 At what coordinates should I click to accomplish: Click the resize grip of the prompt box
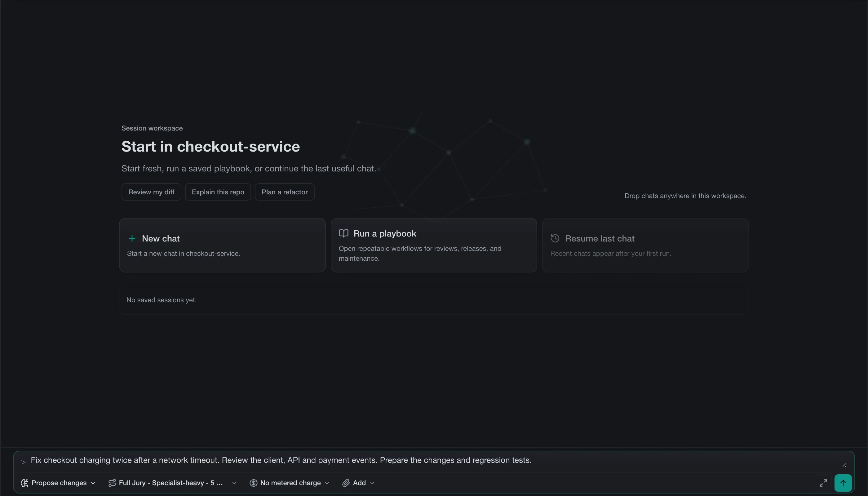[844, 465]
